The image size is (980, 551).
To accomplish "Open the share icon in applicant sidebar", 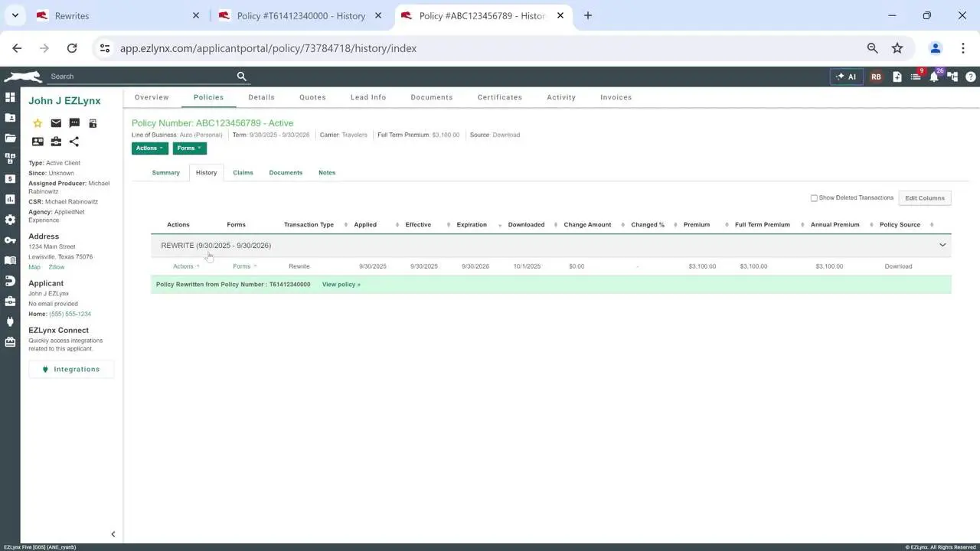I will click(x=74, y=142).
